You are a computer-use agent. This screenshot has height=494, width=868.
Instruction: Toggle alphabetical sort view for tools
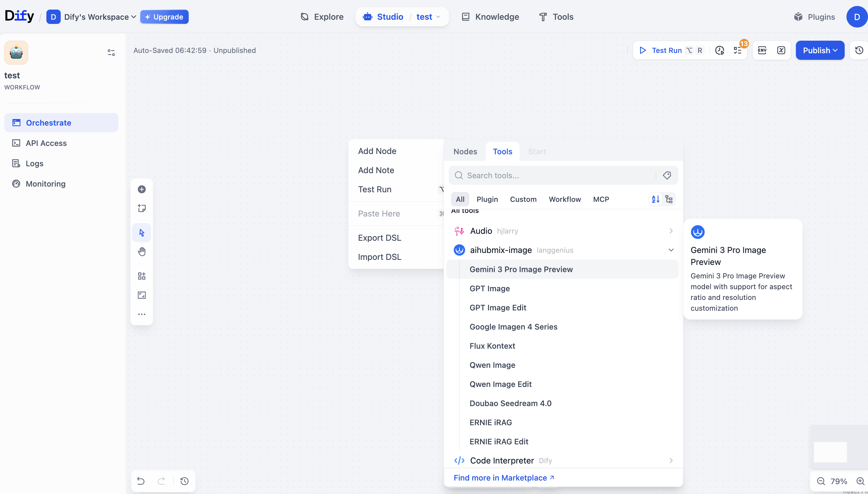click(656, 199)
